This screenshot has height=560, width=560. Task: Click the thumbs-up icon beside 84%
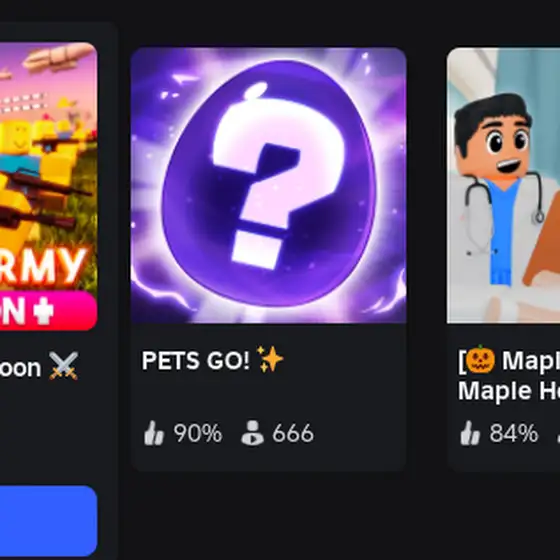470,433
